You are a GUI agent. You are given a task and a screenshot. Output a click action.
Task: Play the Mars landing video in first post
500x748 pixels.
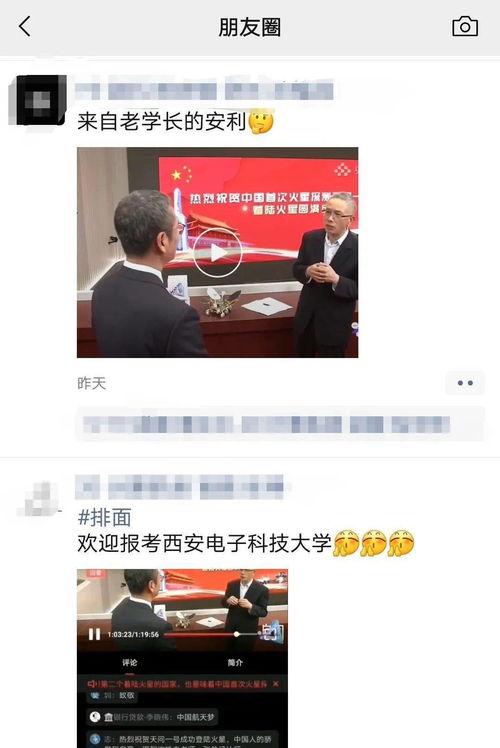[x=218, y=253]
